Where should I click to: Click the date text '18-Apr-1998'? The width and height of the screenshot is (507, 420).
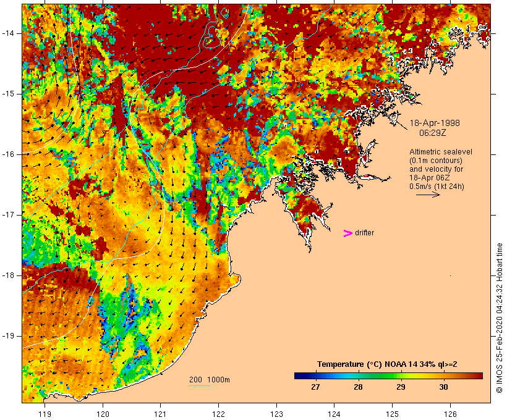pyautogui.click(x=435, y=123)
